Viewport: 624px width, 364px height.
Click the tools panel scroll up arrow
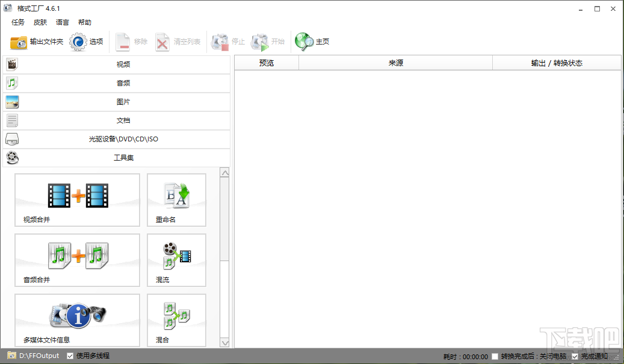(225, 173)
